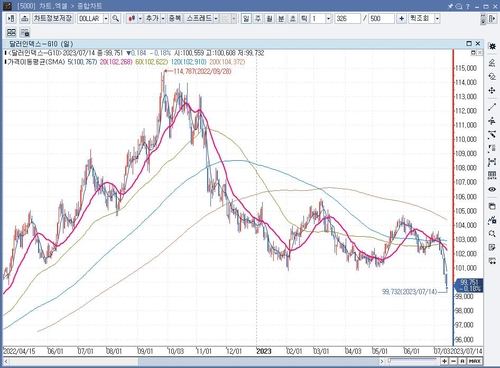
Task: Click the candlestick chart type icon
Action: [x=132, y=18]
